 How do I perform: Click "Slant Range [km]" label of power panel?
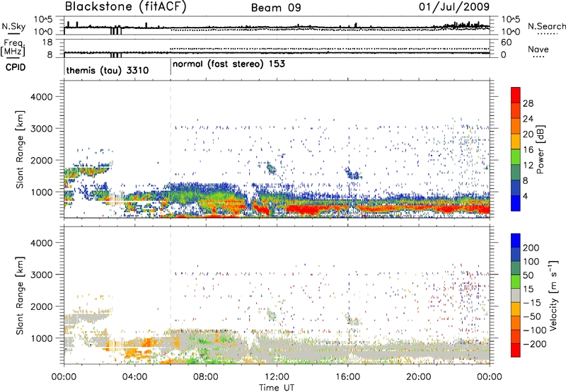click(20, 149)
